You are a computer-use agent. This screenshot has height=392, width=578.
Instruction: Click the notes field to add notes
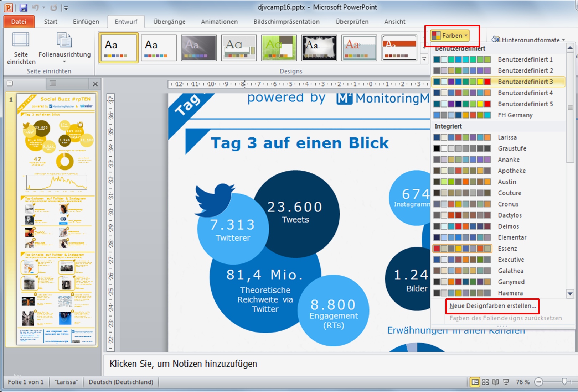click(x=340, y=364)
